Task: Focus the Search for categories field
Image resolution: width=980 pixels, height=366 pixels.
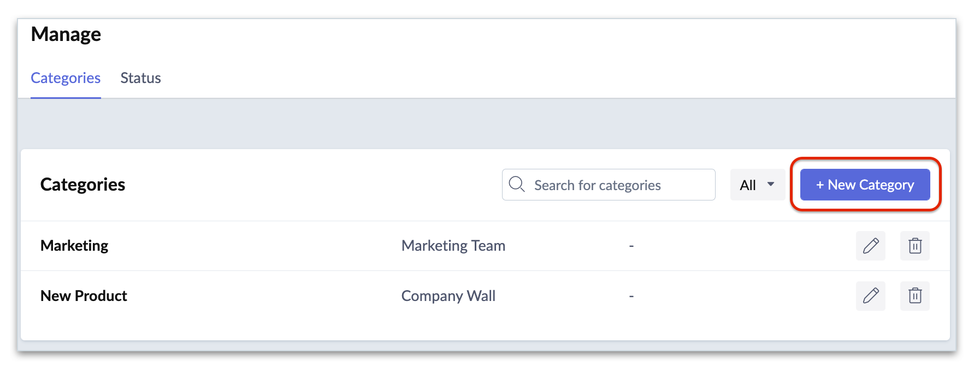Action: pos(609,185)
